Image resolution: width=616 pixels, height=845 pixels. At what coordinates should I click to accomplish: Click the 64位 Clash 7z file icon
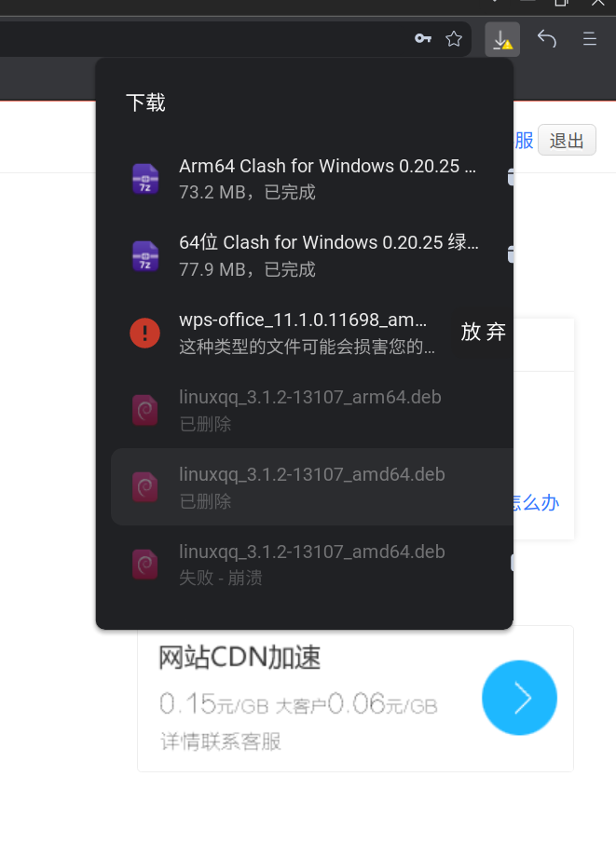click(145, 255)
